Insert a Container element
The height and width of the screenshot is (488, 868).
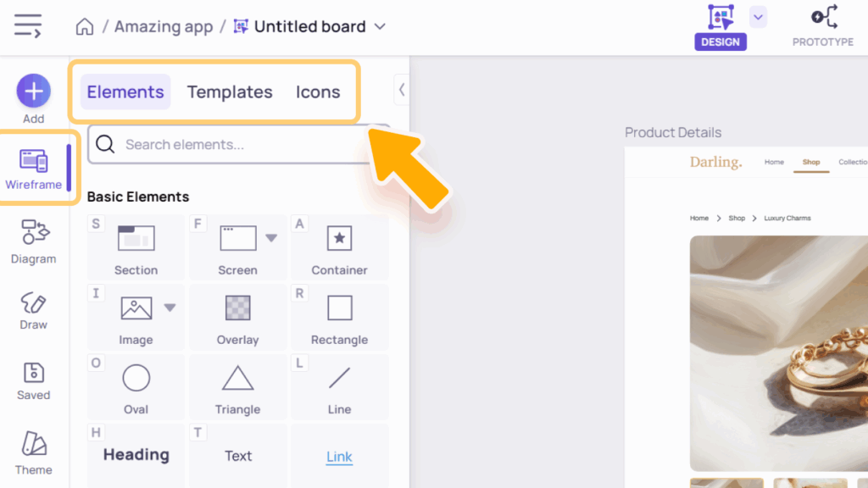tap(339, 247)
